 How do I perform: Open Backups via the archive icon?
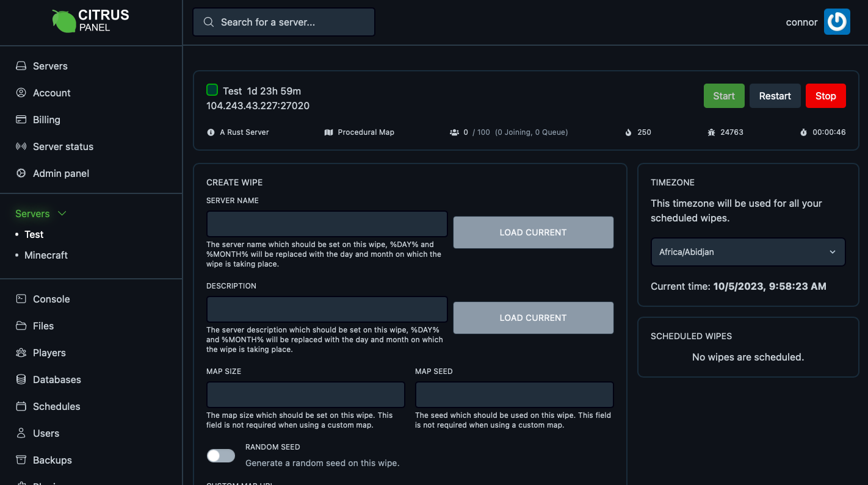click(x=21, y=460)
